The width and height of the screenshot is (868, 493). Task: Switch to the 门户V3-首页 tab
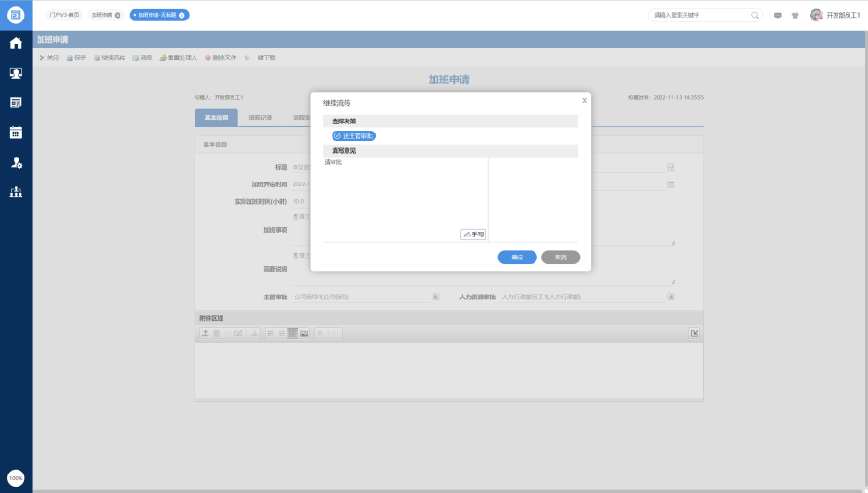[x=64, y=15]
